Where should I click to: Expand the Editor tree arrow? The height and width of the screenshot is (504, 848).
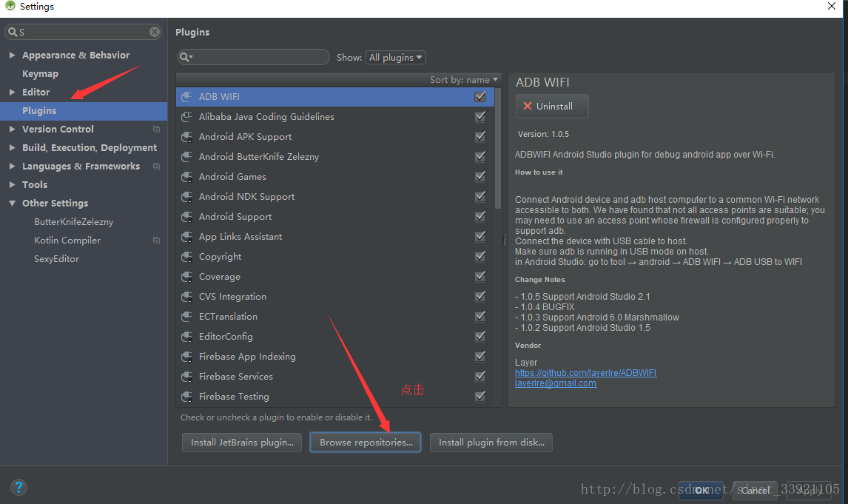point(12,92)
